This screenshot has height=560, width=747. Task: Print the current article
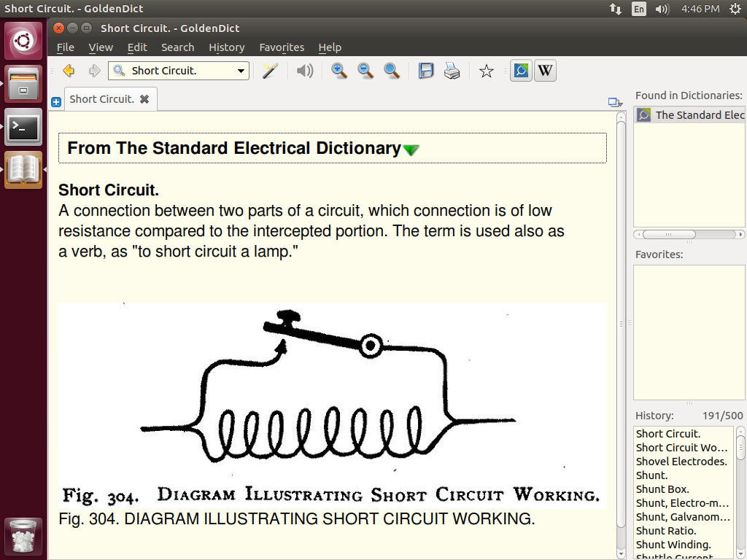[x=452, y=71]
